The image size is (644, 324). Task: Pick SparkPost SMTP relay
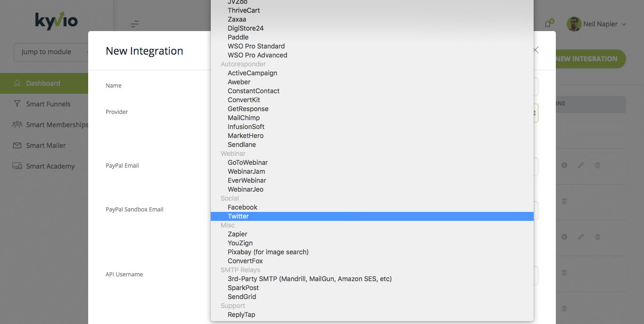point(372,288)
